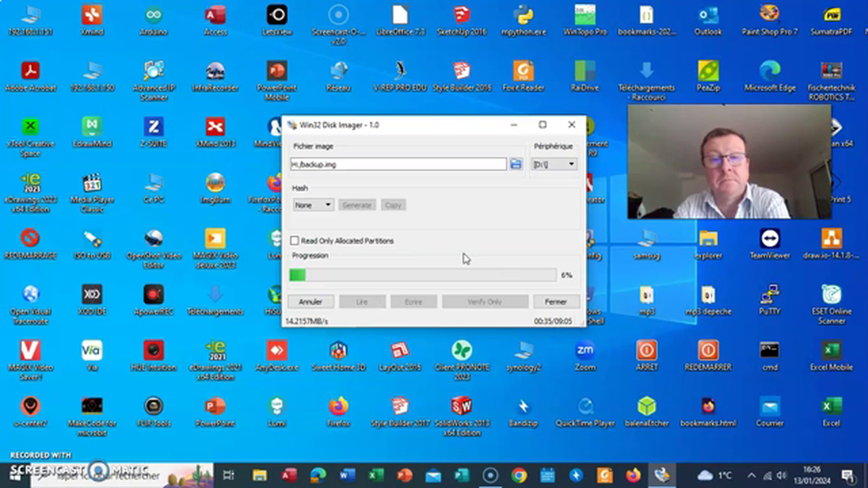Select the ISO to USB desktop icon
The height and width of the screenshot is (488, 868).
click(92, 239)
